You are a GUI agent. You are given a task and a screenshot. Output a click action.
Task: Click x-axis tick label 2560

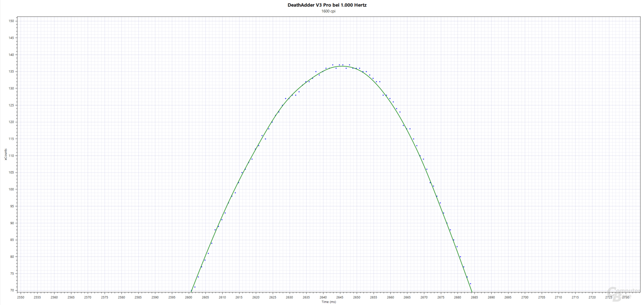54,297
